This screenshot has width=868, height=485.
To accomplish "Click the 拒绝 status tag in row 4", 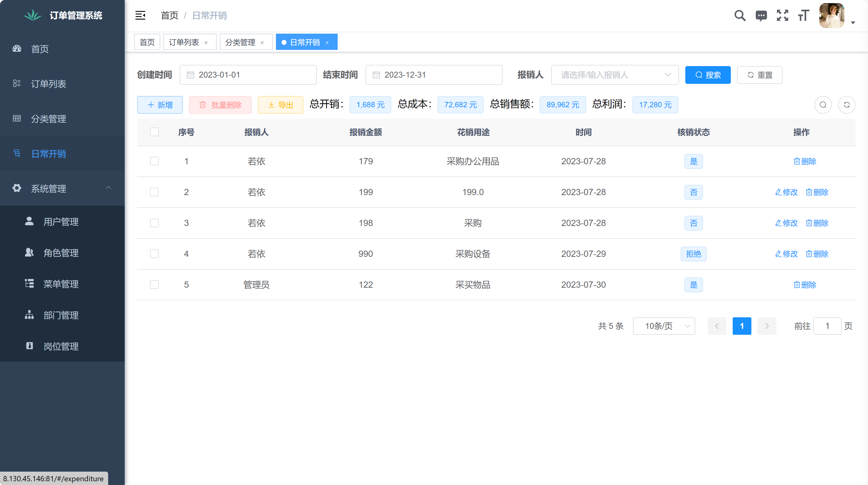I will coord(693,254).
